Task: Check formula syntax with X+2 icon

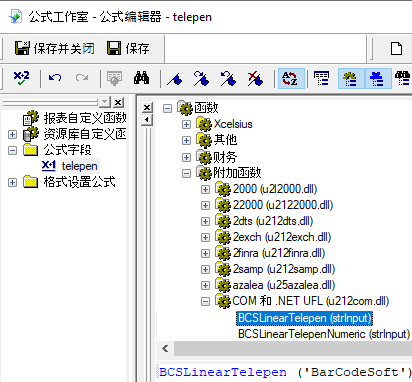Action: pos(21,79)
